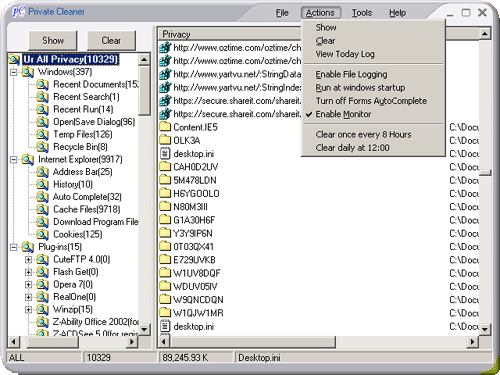Select the N80M3III list entry
The width and height of the screenshot is (500, 375).
(x=190, y=207)
